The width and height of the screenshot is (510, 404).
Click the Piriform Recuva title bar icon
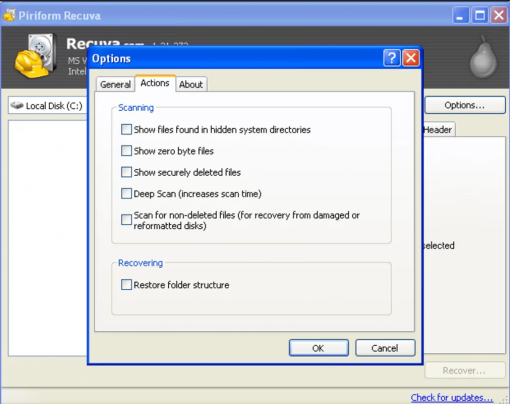coord(9,15)
